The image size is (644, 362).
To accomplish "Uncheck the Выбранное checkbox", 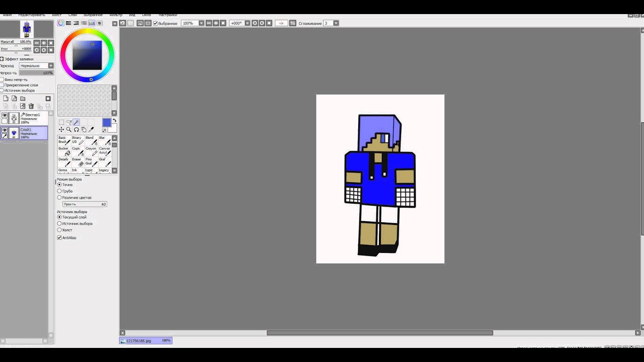I will click(155, 23).
